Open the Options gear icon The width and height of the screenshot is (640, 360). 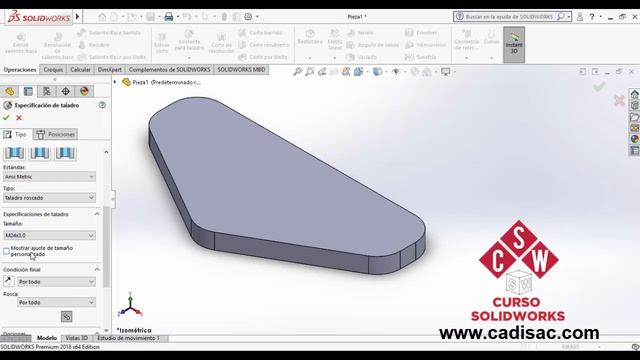[248, 17]
